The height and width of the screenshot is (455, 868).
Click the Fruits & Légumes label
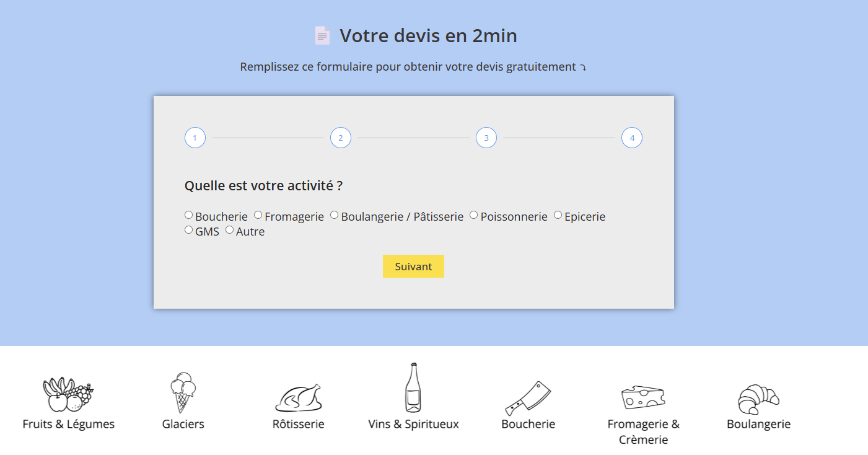pyautogui.click(x=69, y=425)
